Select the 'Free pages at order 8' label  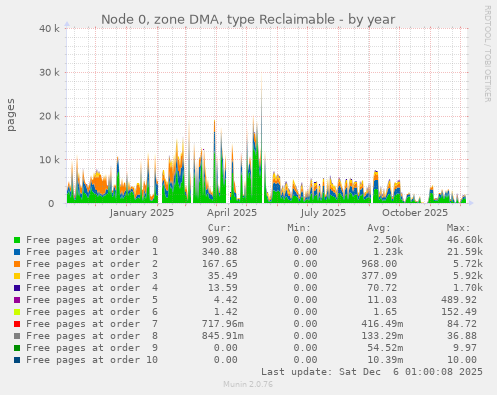coord(92,336)
